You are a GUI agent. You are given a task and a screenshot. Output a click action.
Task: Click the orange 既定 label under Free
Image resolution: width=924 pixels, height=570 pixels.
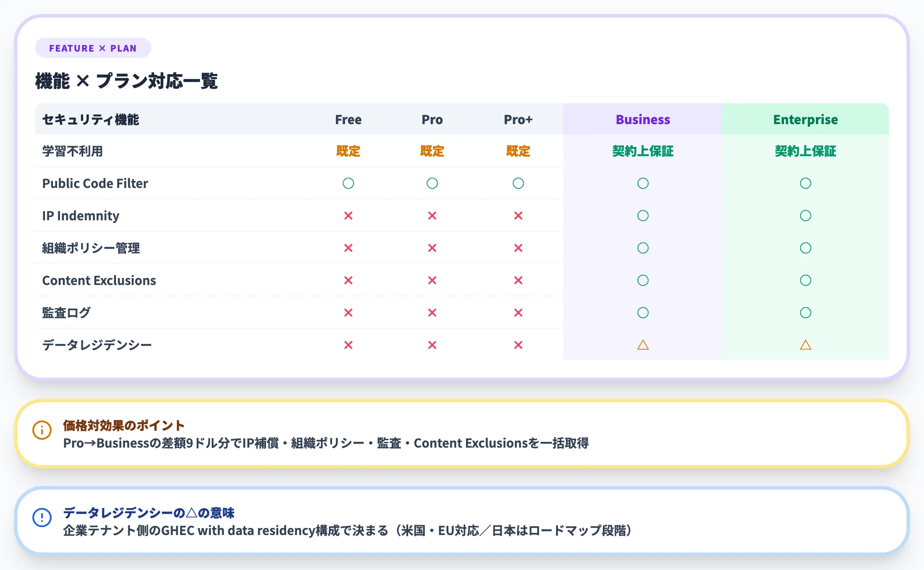[348, 151]
